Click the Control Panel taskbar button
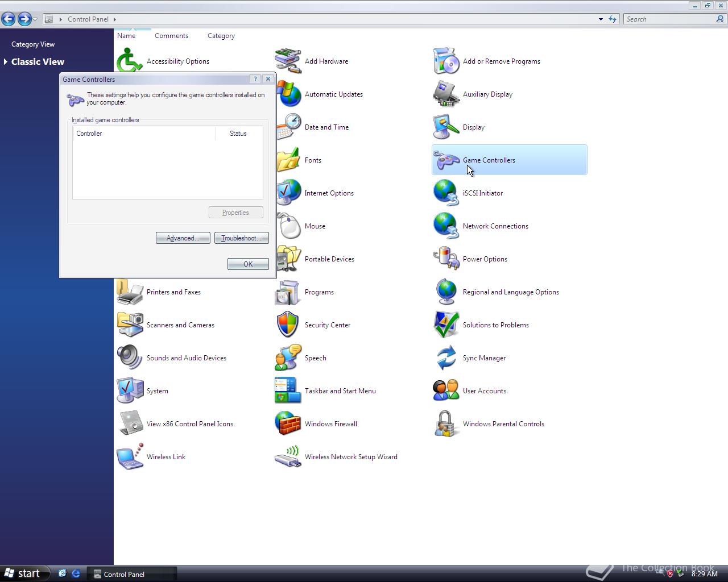Viewport: 728px width, 582px height. pyautogui.click(x=131, y=574)
